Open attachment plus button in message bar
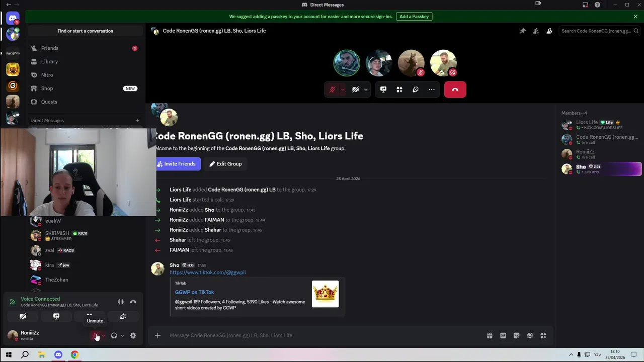Screen dimensions: 644x362 point(157,335)
